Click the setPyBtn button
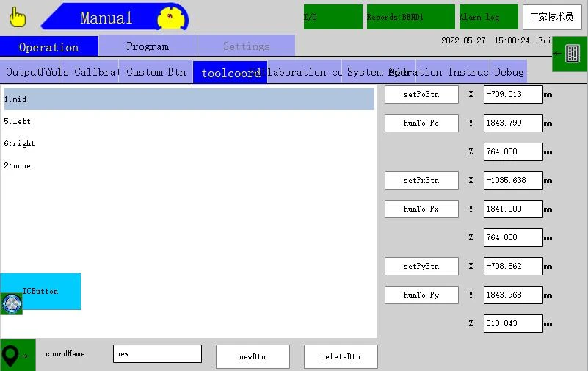Screen dimensions: 588x371 [x=421, y=266]
